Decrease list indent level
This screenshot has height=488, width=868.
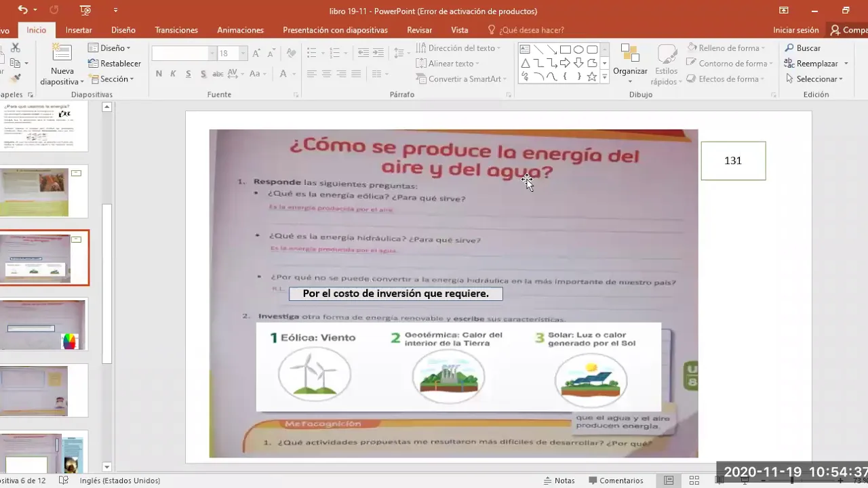point(363,53)
